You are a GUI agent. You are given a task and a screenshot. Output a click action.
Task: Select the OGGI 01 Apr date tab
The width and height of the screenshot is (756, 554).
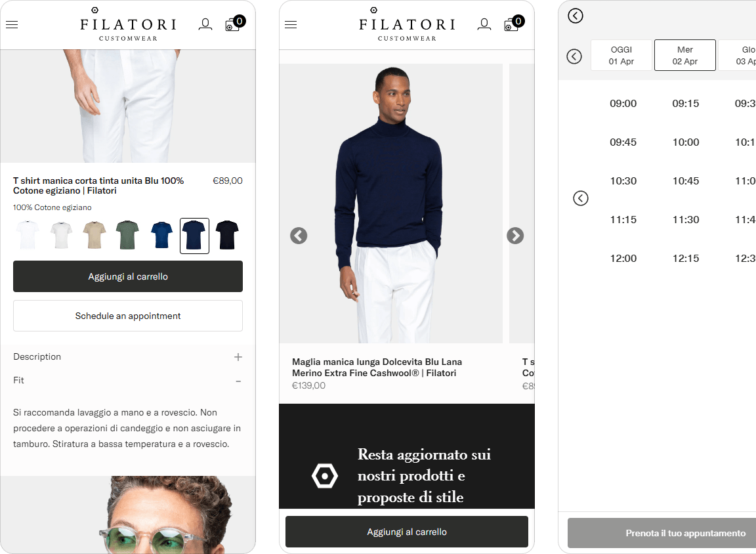coord(621,55)
